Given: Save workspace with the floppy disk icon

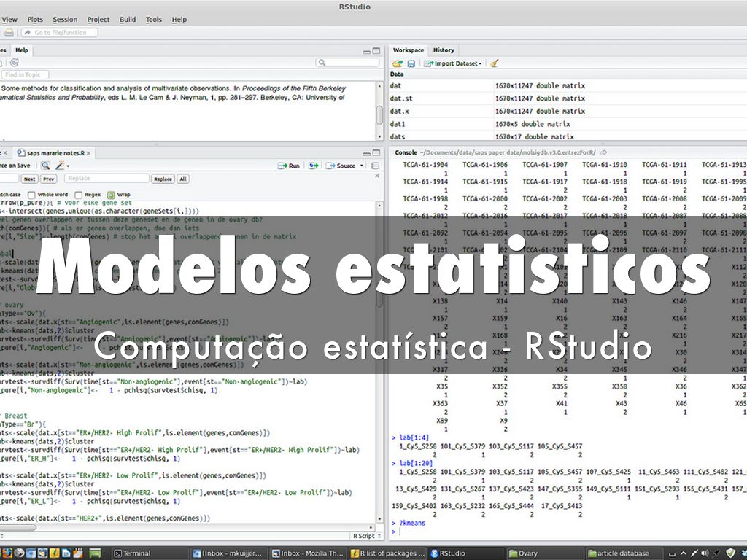Looking at the screenshot, I should (411, 63).
